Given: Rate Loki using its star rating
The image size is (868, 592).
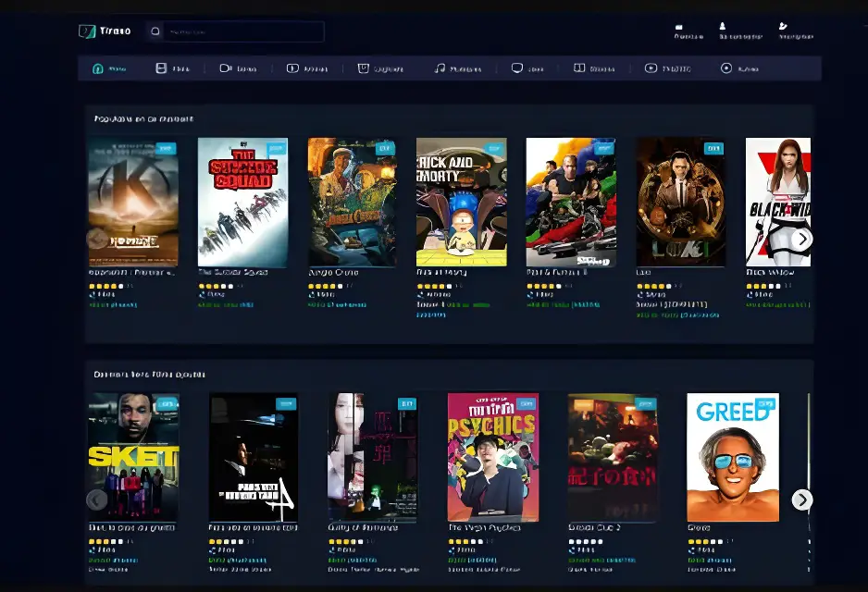Looking at the screenshot, I should tap(653, 286).
